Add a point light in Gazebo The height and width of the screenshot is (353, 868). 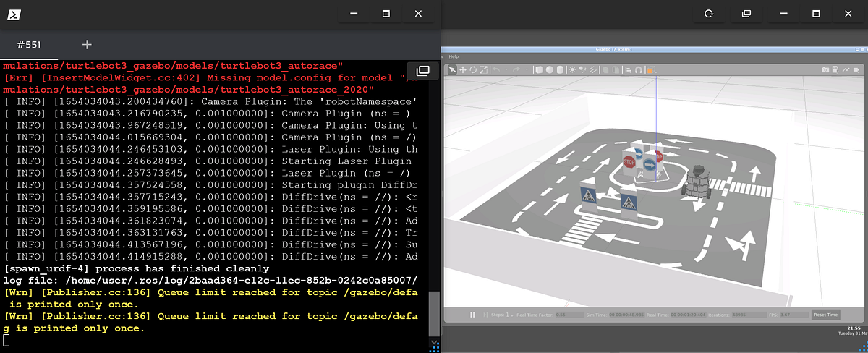click(x=572, y=69)
